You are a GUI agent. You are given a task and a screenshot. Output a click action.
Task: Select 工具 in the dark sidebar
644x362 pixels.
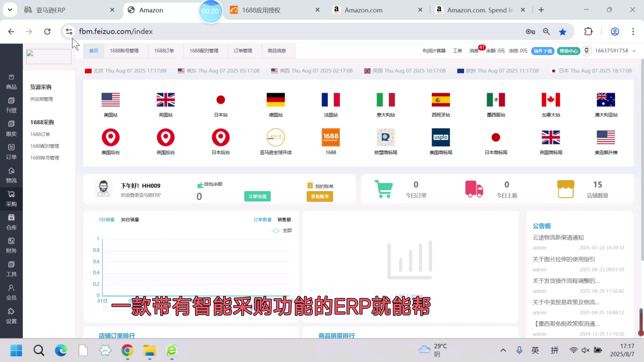(x=11, y=269)
